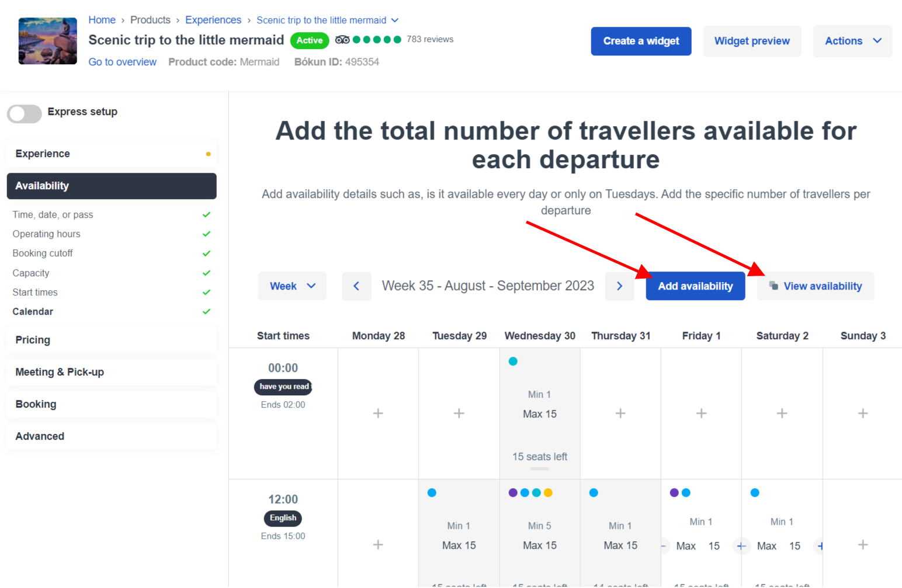Image resolution: width=902 pixels, height=588 pixels.
Task: Add availability Sunday 3 at 12:00
Action: pos(863,545)
